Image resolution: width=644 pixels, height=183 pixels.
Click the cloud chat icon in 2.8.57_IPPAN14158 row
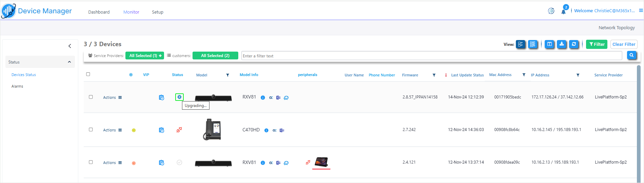pos(286,98)
